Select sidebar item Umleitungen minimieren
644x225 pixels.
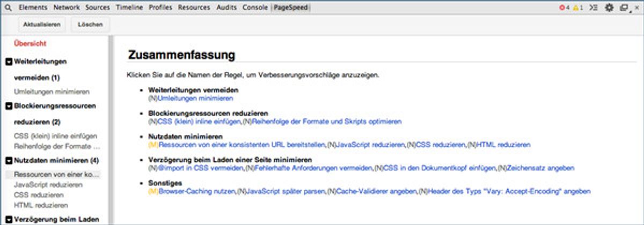pos(52,92)
